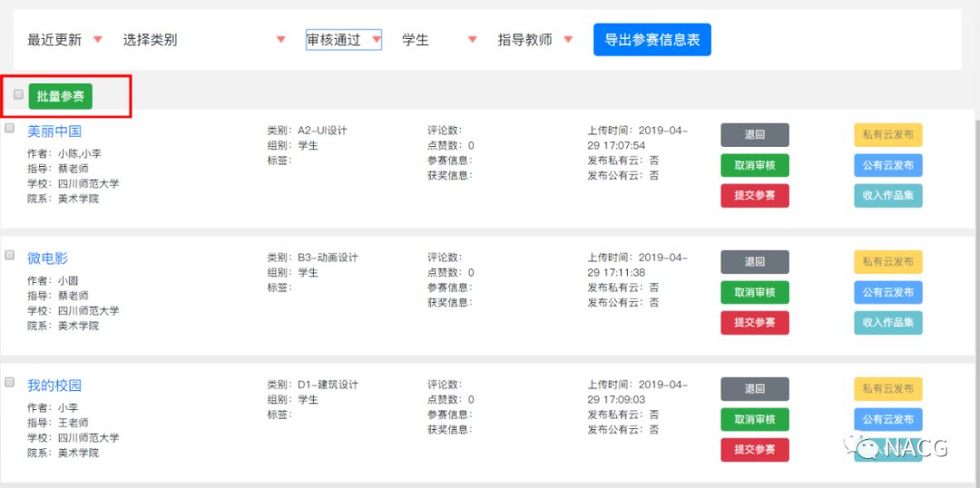Screen dimensions: 980x488
Task: Check the box for 我的校园 entry
Action: [9, 382]
